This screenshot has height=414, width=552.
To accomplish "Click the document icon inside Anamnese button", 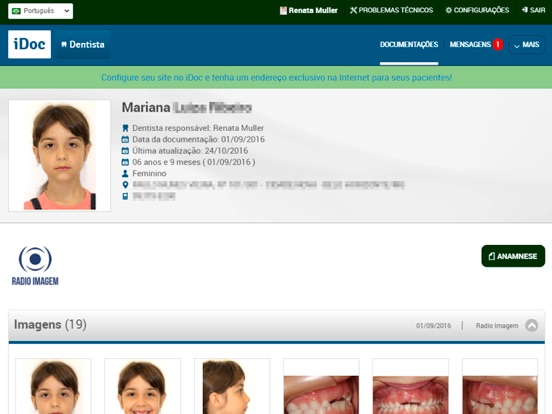I will pyautogui.click(x=492, y=256).
